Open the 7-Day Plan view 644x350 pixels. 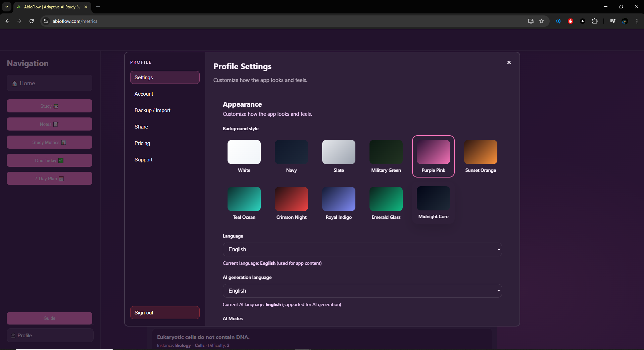49,178
